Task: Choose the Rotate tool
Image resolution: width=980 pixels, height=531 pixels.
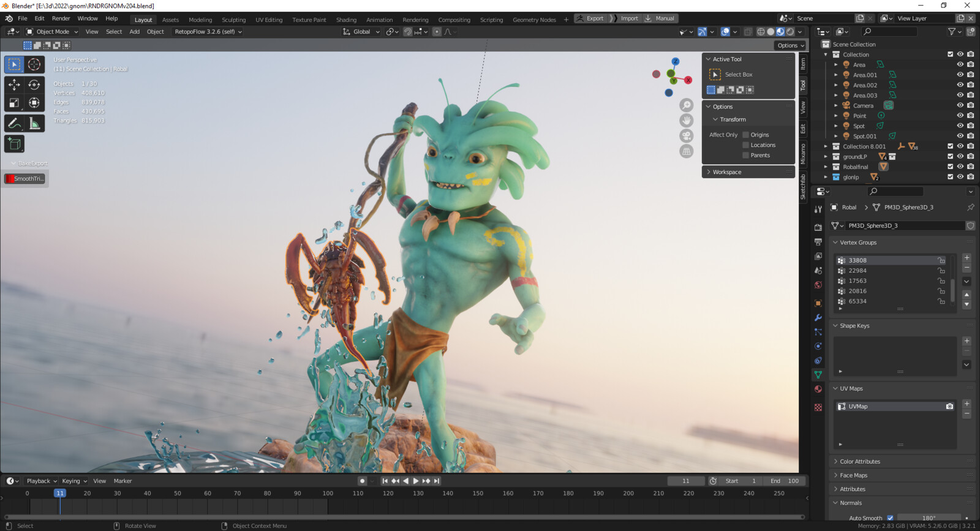Action: (x=34, y=85)
